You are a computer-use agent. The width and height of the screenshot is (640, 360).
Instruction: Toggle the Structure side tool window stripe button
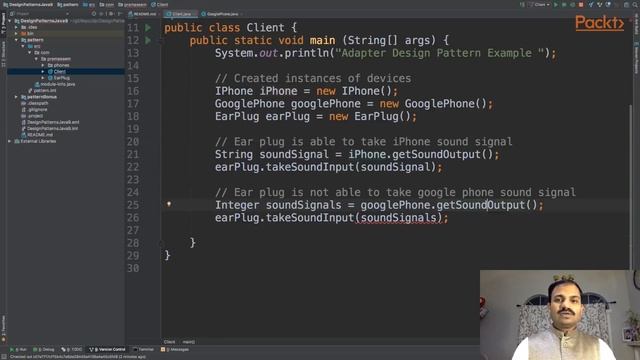click(x=3, y=54)
